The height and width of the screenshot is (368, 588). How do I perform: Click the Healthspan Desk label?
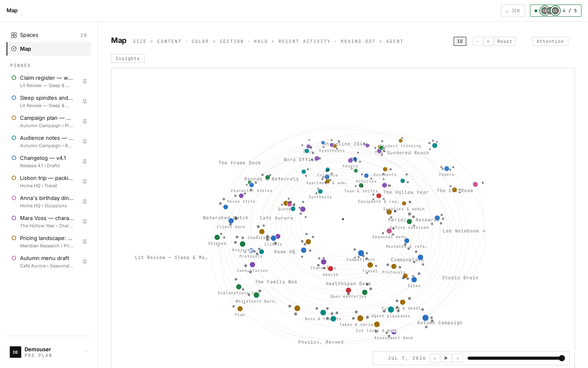click(348, 284)
